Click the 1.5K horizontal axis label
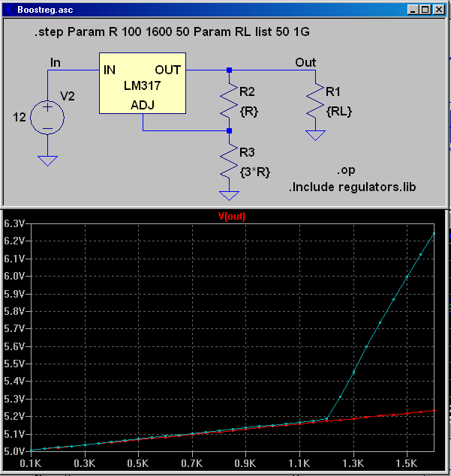 click(407, 463)
